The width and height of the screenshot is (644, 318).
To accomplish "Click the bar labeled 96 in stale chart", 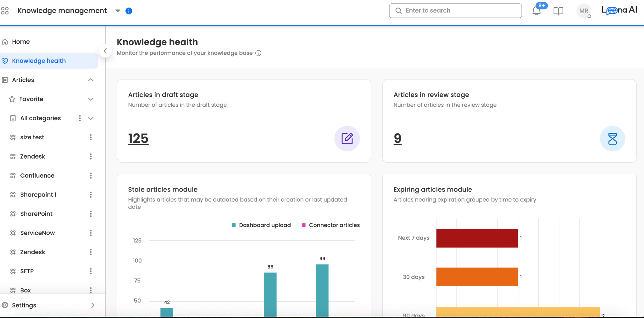I will (322, 291).
